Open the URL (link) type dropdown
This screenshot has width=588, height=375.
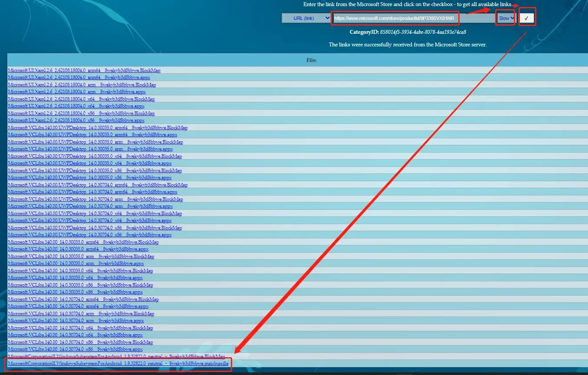tap(306, 18)
